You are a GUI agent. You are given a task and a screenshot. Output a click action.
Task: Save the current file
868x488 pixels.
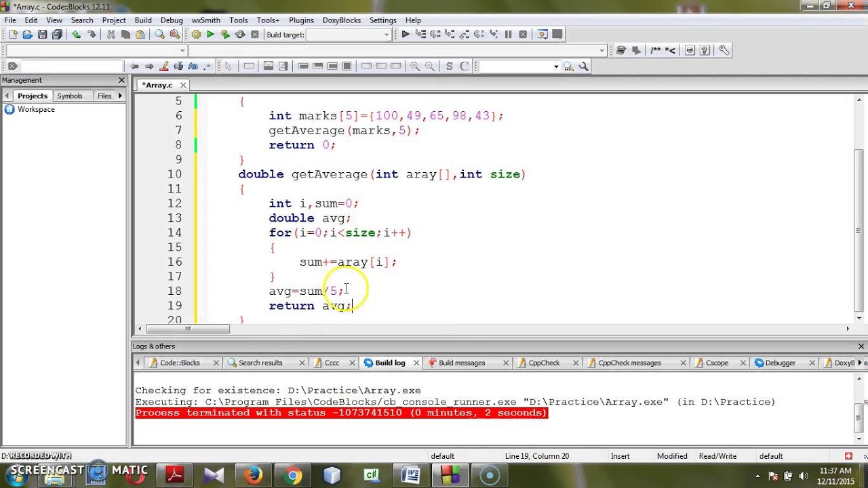pyautogui.click(x=42, y=35)
